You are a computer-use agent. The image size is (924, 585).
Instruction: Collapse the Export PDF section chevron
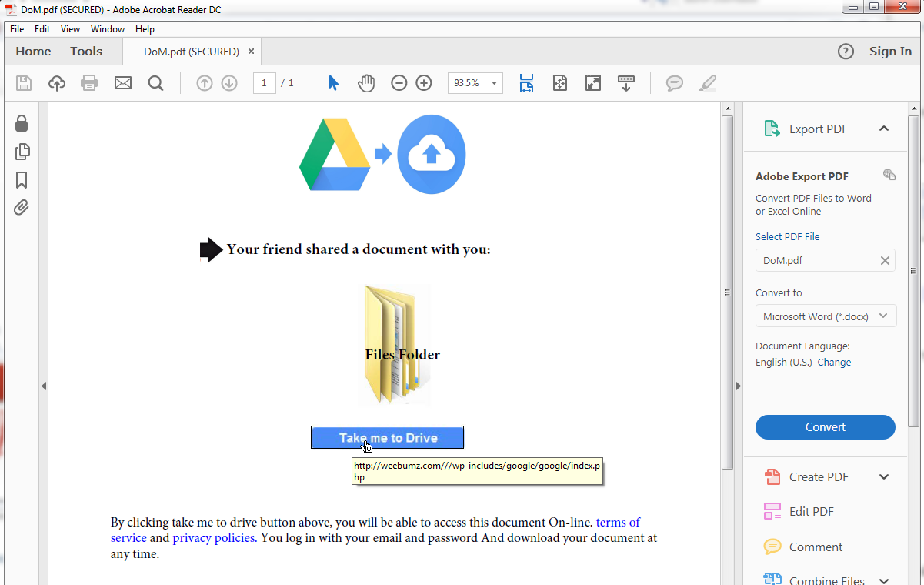pos(884,129)
